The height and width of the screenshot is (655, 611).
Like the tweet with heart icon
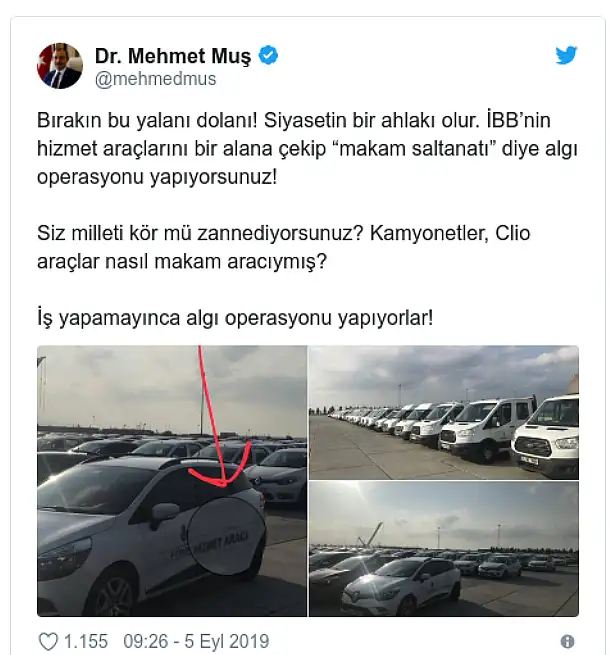click(x=48, y=641)
